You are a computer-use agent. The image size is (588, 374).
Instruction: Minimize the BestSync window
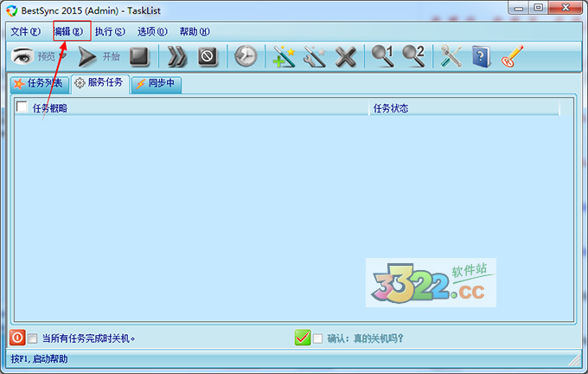519,8
